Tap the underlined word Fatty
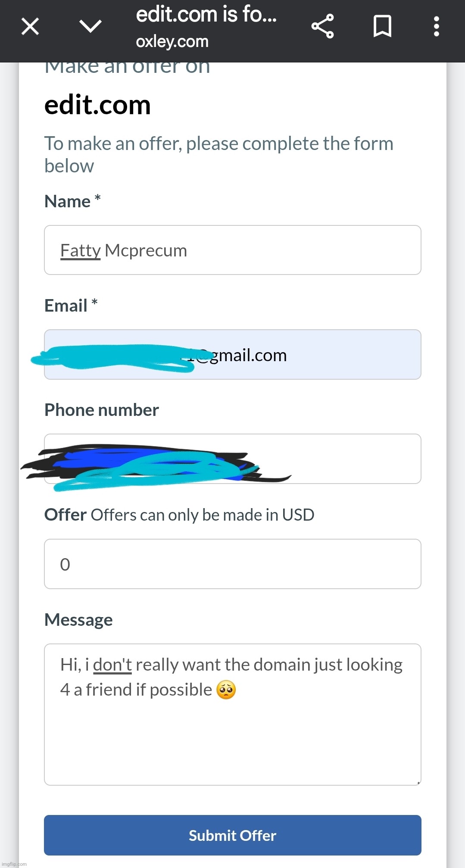465x868 pixels. coord(81,251)
